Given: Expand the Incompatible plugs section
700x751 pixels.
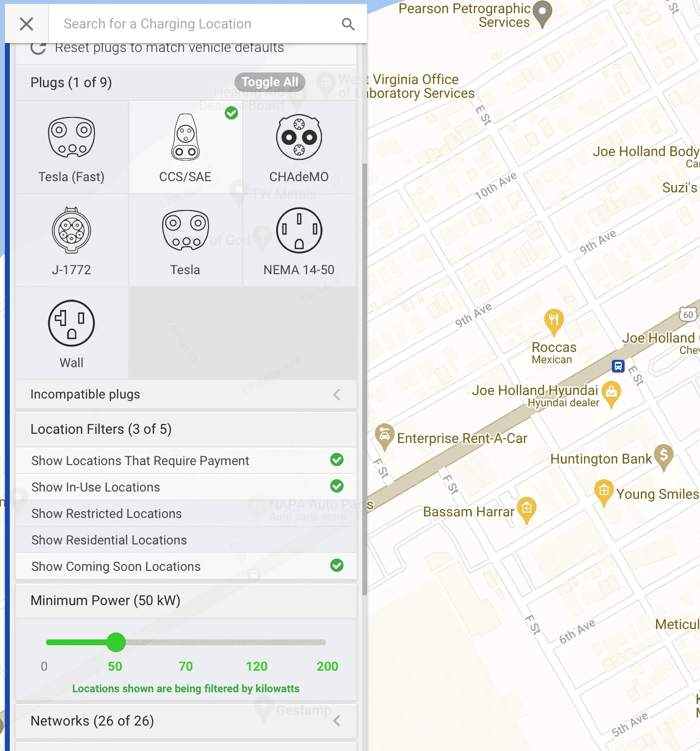Looking at the screenshot, I should pyautogui.click(x=186, y=395).
